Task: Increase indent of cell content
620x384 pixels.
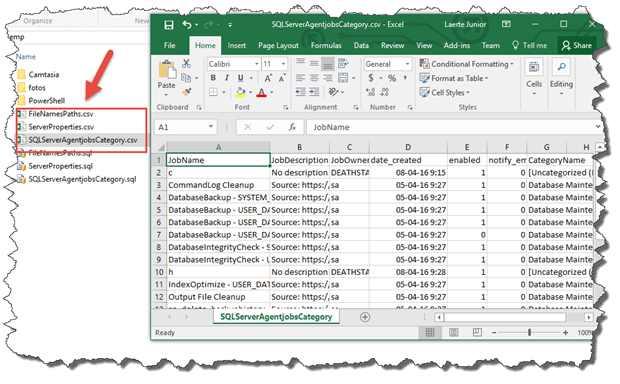Action: [314, 92]
